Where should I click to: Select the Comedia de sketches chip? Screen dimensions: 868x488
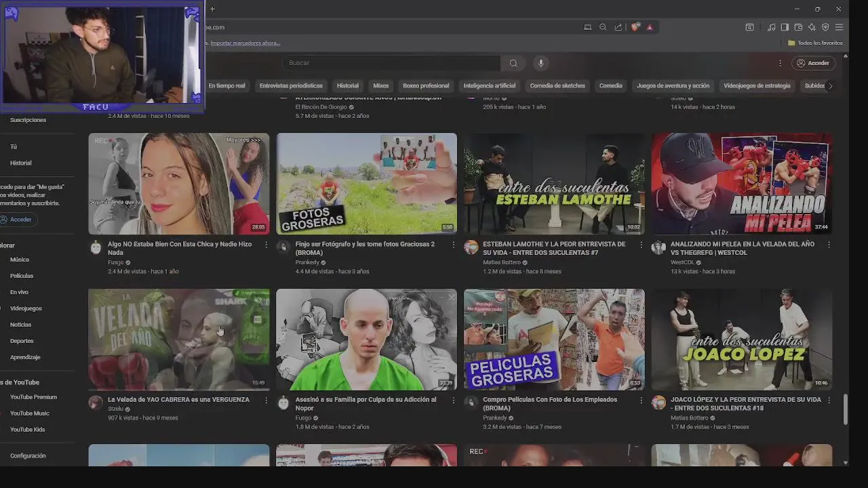click(557, 86)
